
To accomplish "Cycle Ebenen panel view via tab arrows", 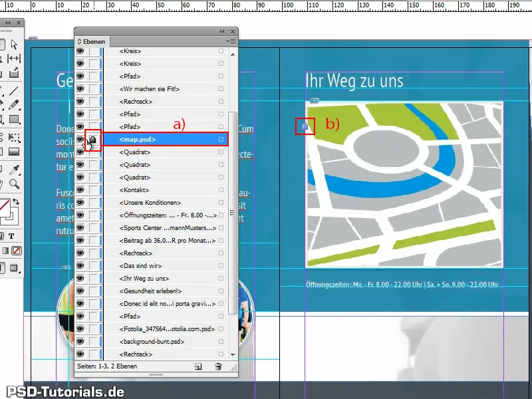I will [x=79, y=41].
